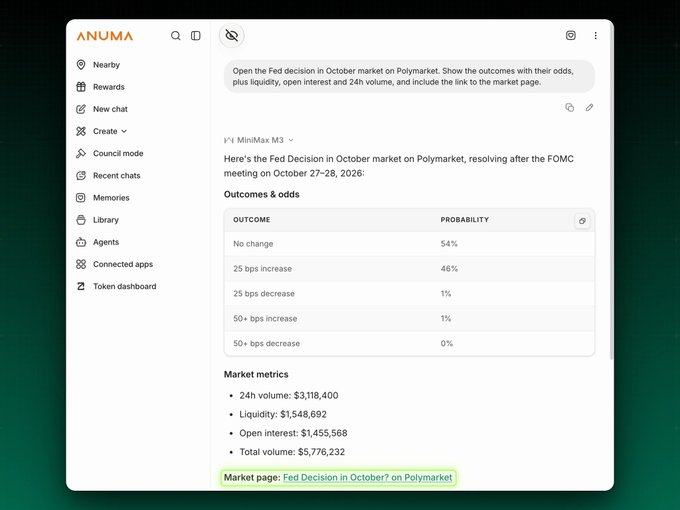
Task: Copy the outcomes table
Action: [x=582, y=221]
